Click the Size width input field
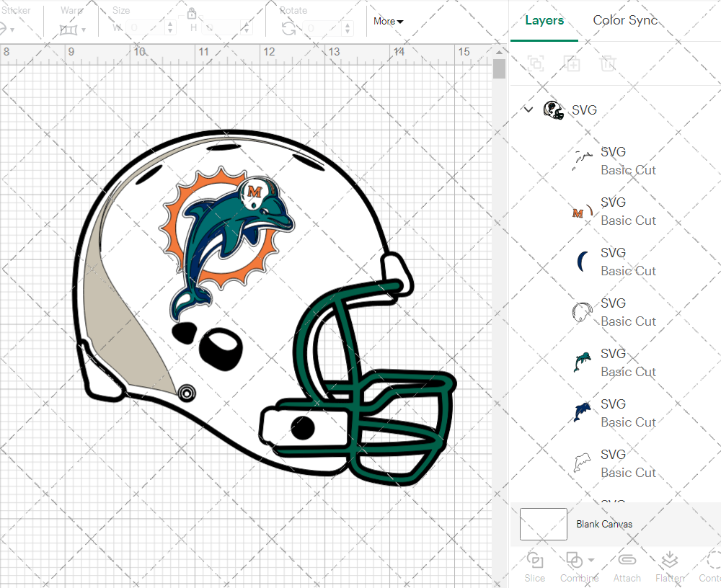The width and height of the screenshot is (721, 588). pyautogui.click(x=145, y=28)
